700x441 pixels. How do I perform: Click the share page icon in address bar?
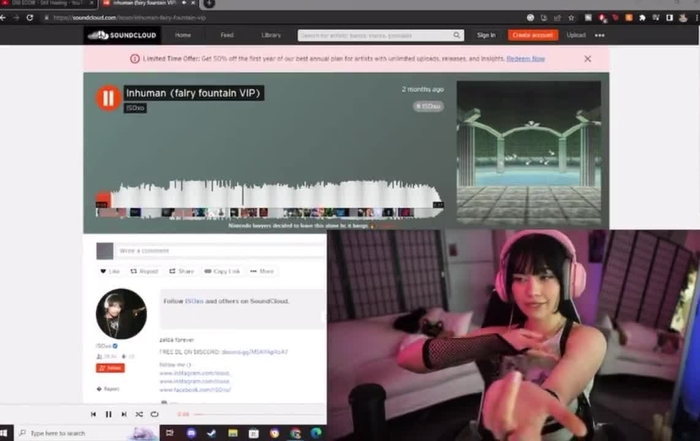pyautogui.click(x=557, y=18)
